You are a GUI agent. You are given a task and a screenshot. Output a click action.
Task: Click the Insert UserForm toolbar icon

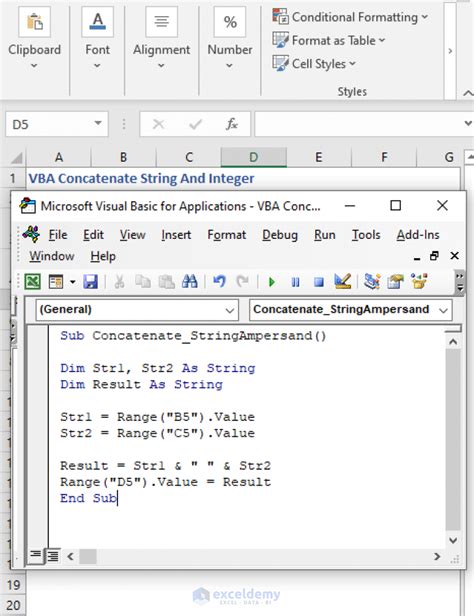click(56, 282)
